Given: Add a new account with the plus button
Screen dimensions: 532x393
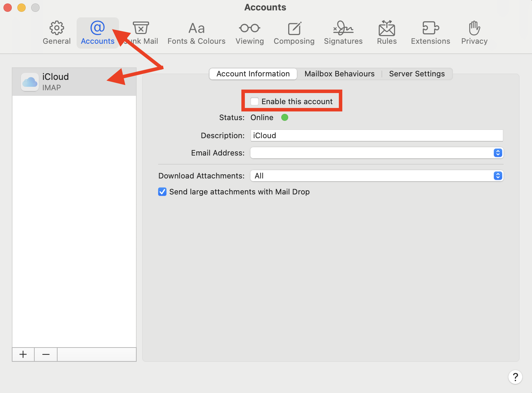Looking at the screenshot, I should (x=23, y=354).
